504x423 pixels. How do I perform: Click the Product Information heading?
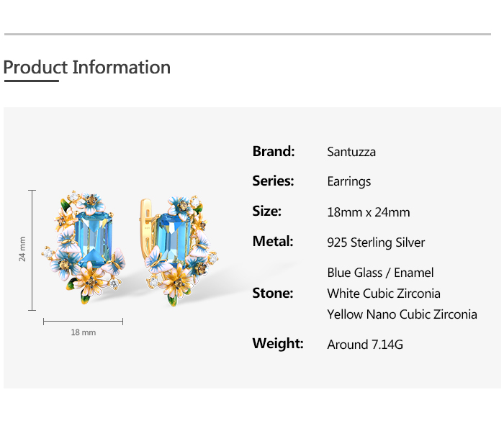(87, 68)
